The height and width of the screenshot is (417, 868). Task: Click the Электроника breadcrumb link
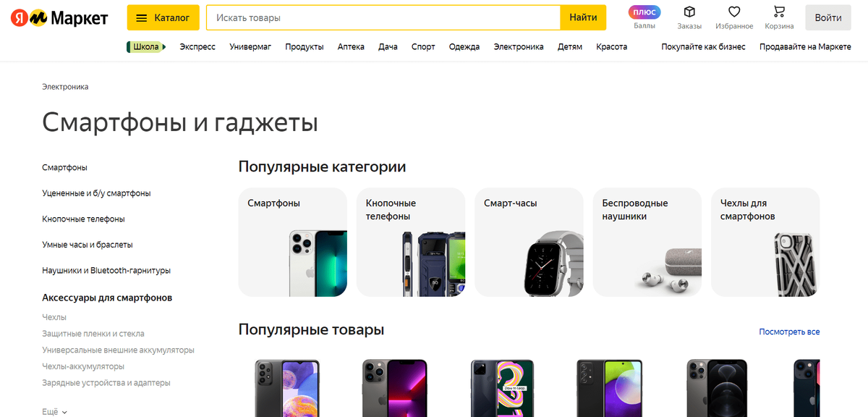click(65, 87)
